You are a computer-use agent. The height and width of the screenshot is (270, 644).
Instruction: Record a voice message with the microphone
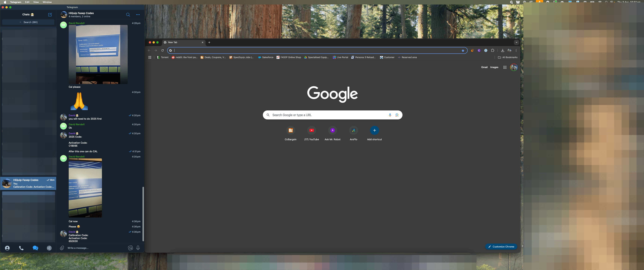click(138, 248)
